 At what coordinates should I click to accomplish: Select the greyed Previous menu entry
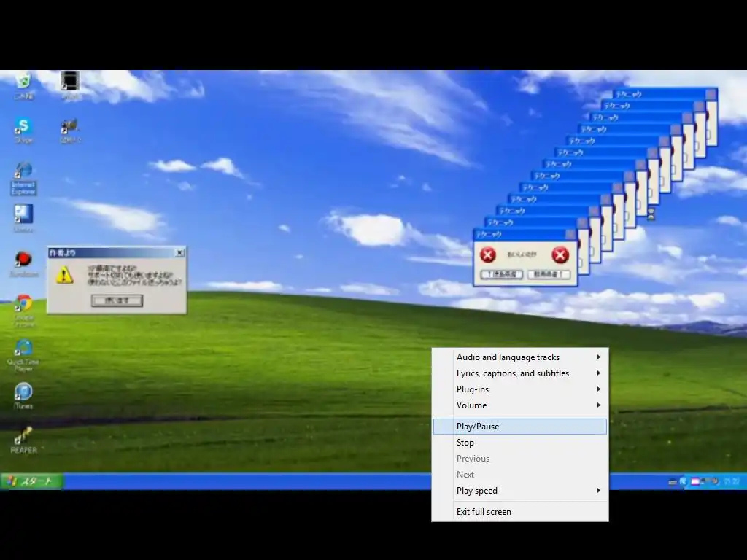519,459
